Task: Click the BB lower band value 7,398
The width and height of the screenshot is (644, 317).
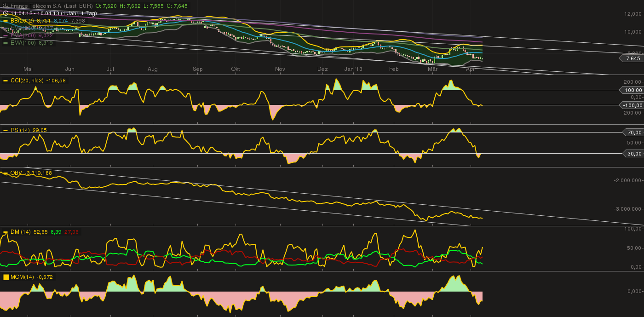Action: coord(78,21)
